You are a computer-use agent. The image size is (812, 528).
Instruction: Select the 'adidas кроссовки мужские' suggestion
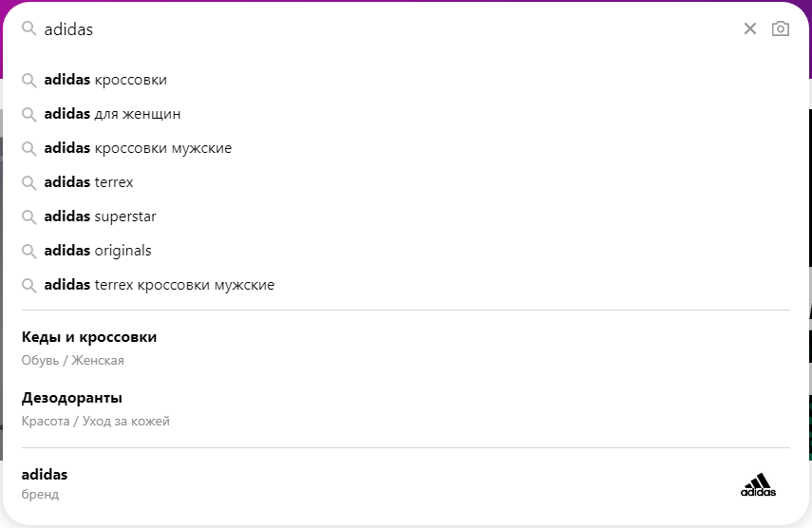click(138, 148)
